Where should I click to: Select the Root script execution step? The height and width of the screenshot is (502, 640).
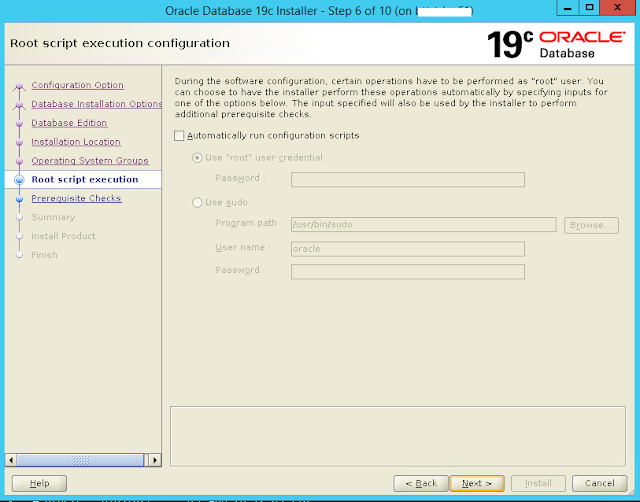(85, 180)
